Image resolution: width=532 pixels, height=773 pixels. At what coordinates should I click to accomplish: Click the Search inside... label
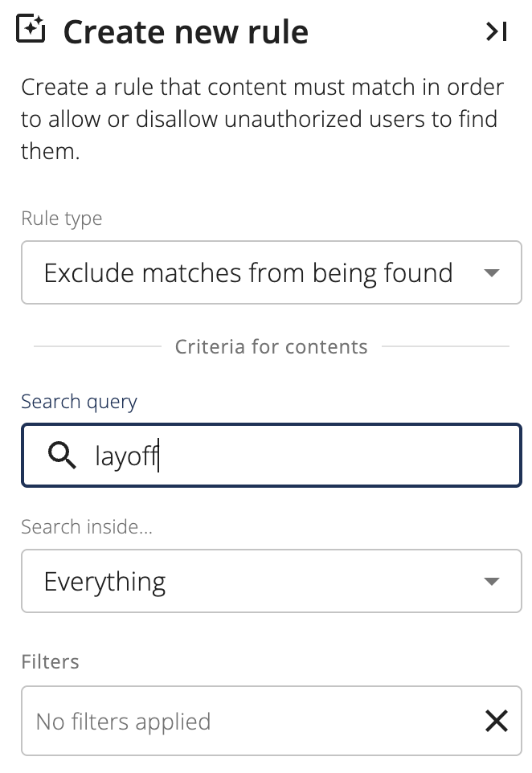coord(87,526)
